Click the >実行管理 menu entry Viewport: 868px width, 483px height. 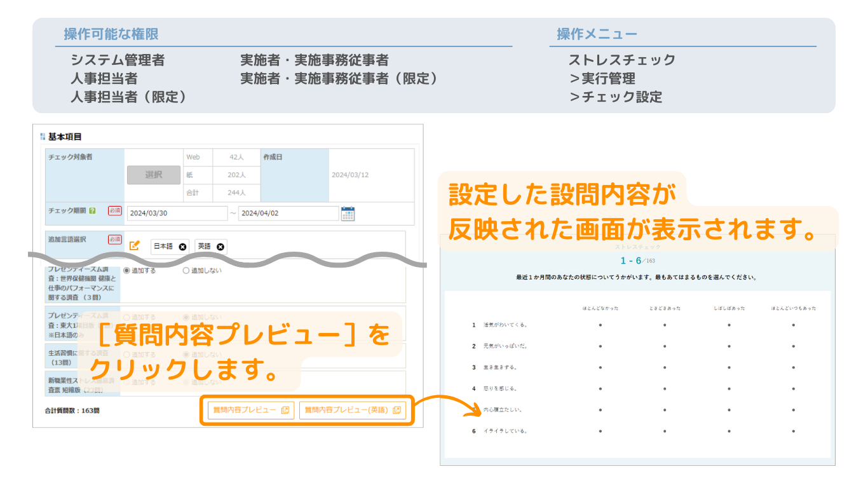602,79
